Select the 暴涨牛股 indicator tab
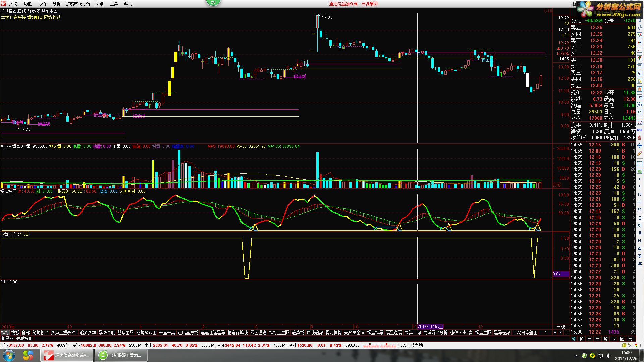Image resolution: width=644 pixels, height=362 pixels. [x=107, y=333]
